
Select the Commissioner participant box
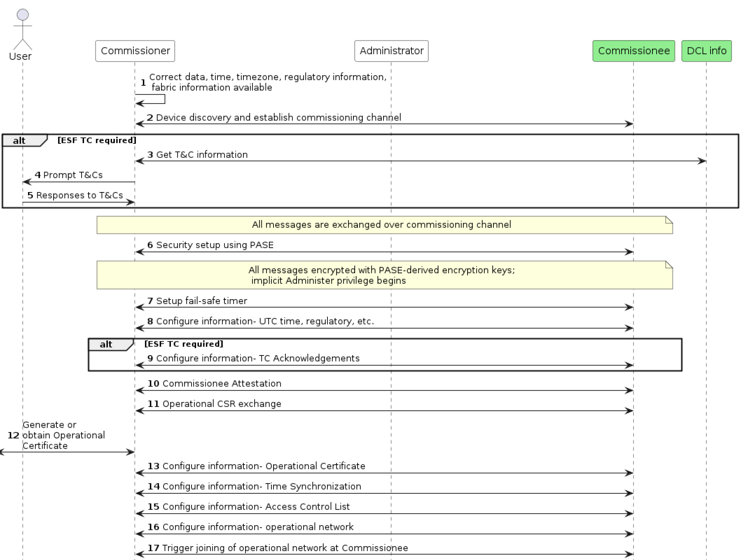point(135,51)
